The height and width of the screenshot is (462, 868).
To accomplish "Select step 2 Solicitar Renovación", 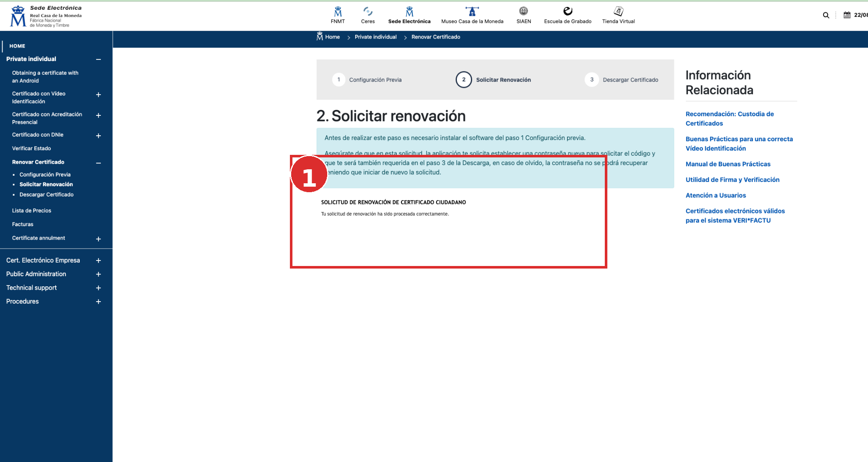I will [x=493, y=80].
